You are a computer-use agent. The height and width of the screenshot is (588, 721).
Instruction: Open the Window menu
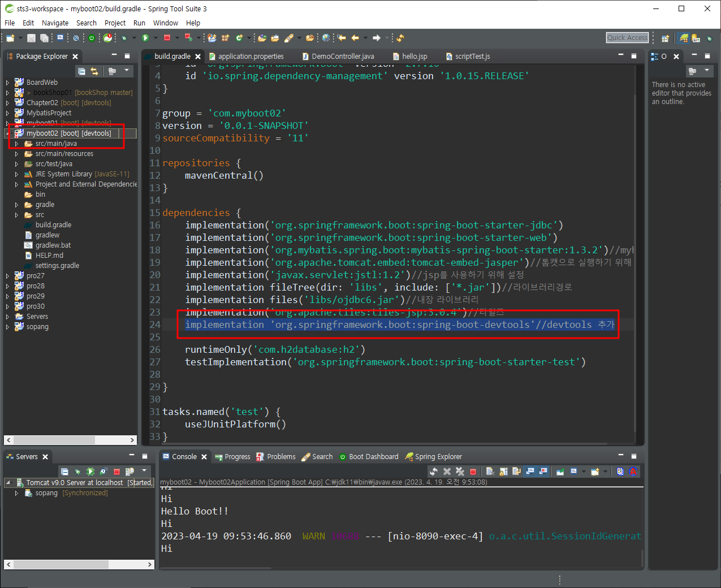point(166,23)
